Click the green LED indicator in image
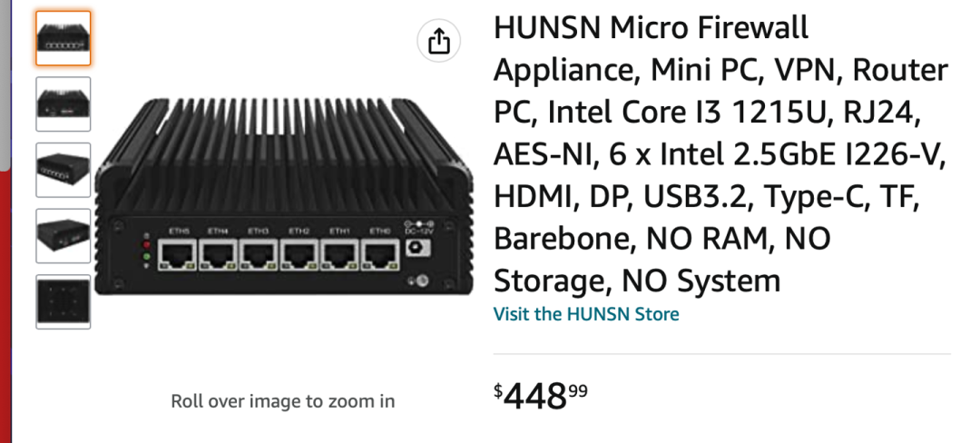The width and height of the screenshot is (980, 443). [147, 256]
